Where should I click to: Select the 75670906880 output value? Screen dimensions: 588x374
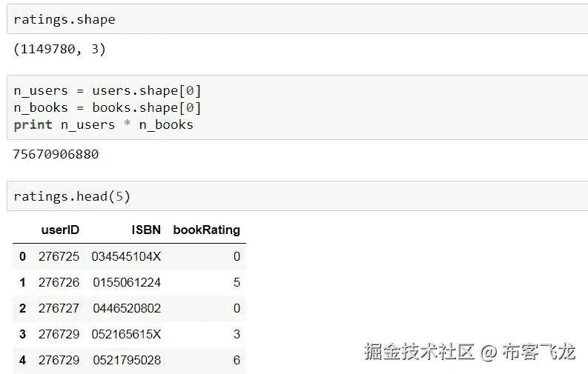tap(56, 155)
